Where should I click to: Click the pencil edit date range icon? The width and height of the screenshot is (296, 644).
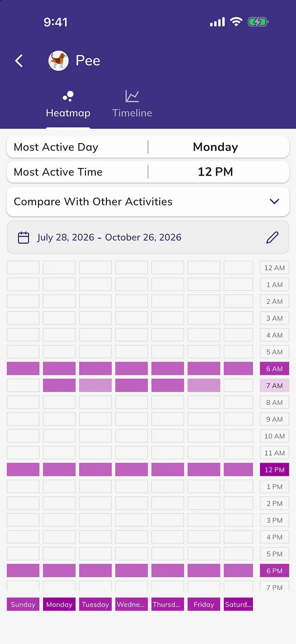272,238
